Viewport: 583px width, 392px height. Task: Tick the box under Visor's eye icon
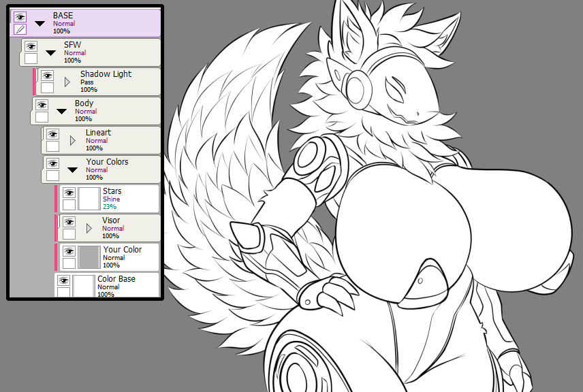(69, 235)
